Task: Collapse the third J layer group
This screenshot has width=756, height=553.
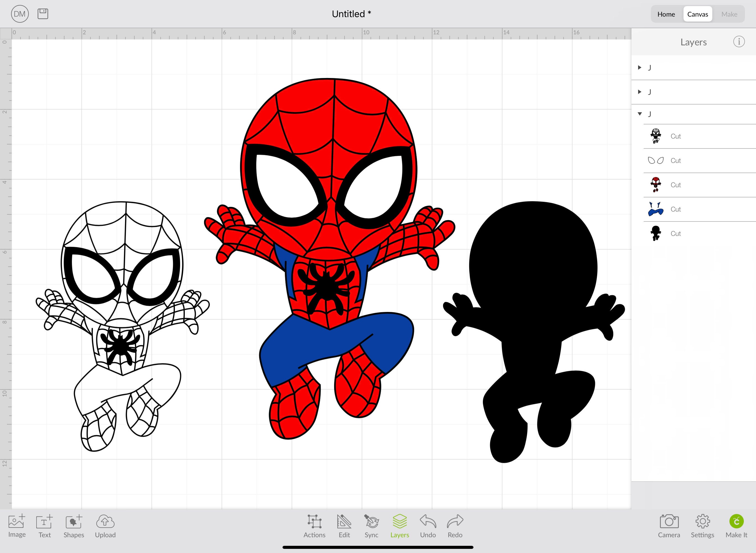Action: click(x=640, y=114)
